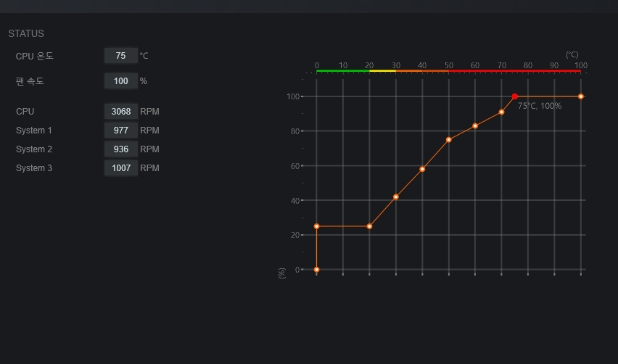The height and width of the screenshot is (364, 618).
Task: Select the fan curve point at 0°C, 0%
Action: coord(316,270)
